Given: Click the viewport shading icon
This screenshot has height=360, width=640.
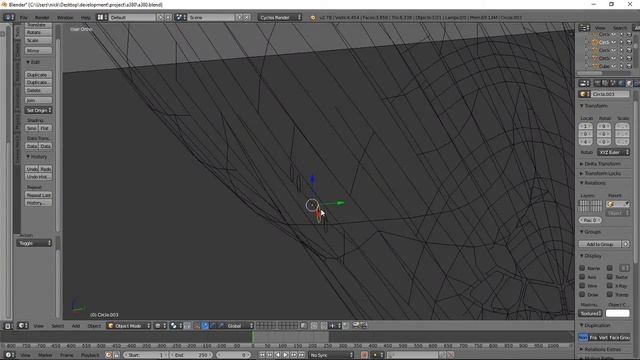Looking at the screenshot, I should [160, 326].
